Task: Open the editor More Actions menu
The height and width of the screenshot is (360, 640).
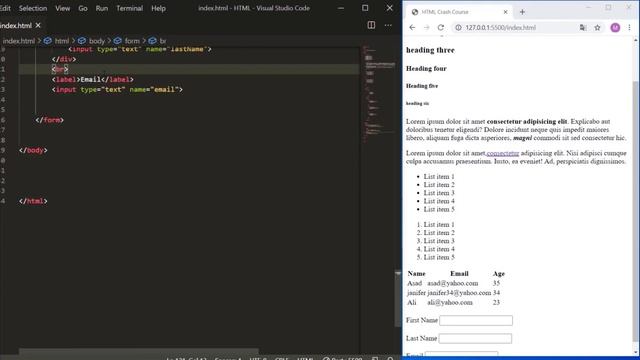Action: (x=388, y=25)
